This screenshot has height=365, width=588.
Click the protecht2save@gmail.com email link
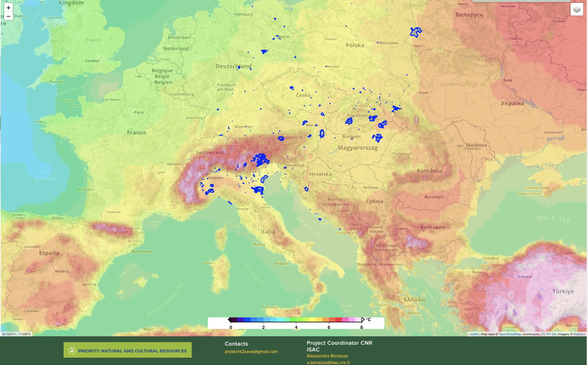click(251, 351)
